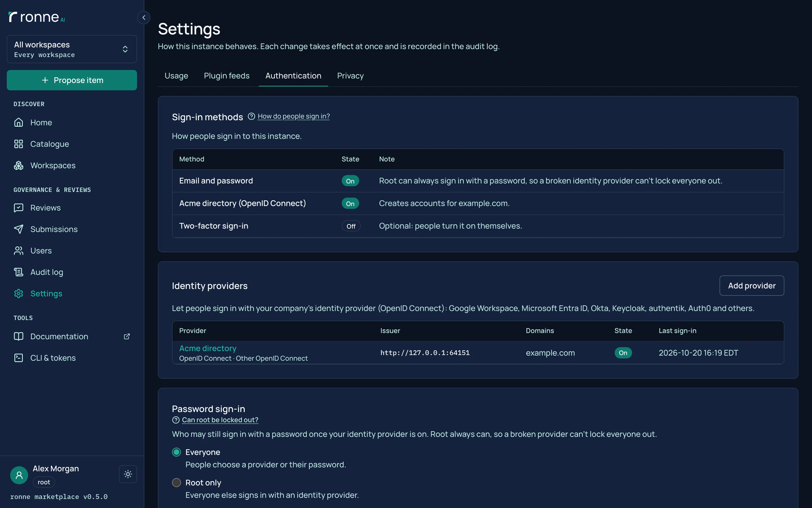The width and height of the screenshot is (812, 508).
Task: Select the Root only radio option
Action: (176, 483)
